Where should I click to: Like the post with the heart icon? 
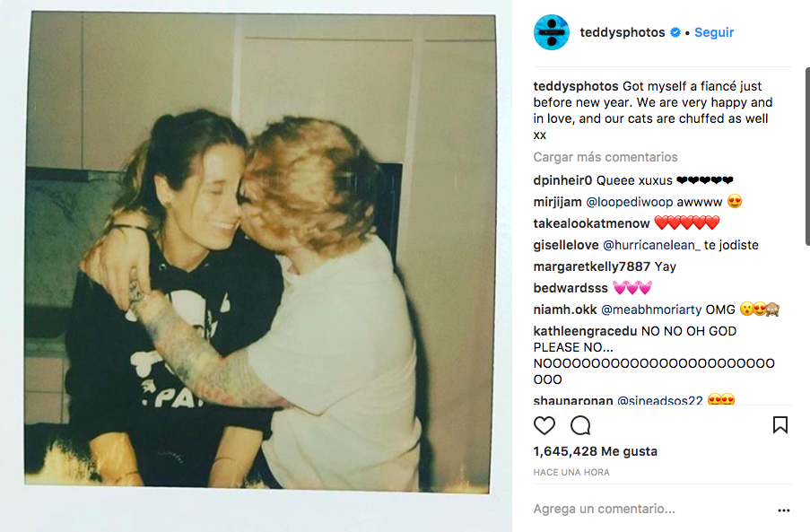(544, 425)
